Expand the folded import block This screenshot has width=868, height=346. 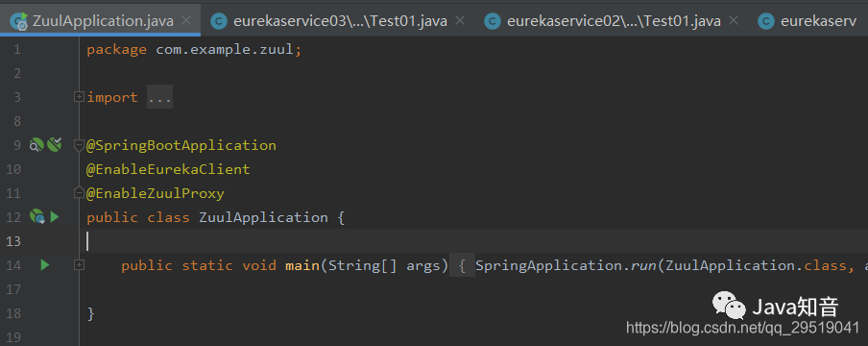click(79, 97)
